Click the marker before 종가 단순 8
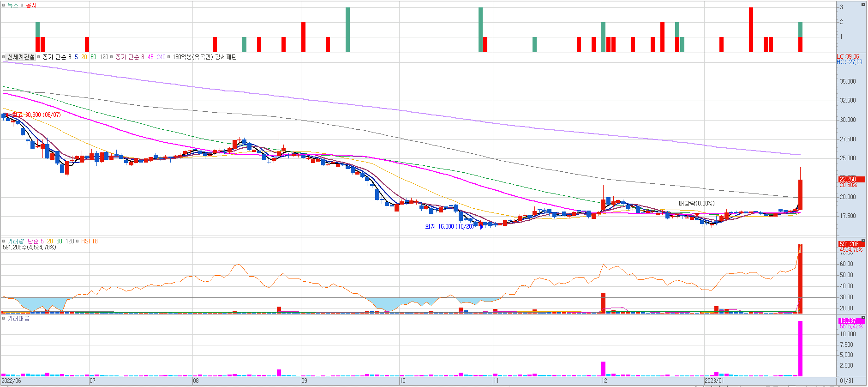The width and height of the screenshot is (868, 387). point(112,57)
